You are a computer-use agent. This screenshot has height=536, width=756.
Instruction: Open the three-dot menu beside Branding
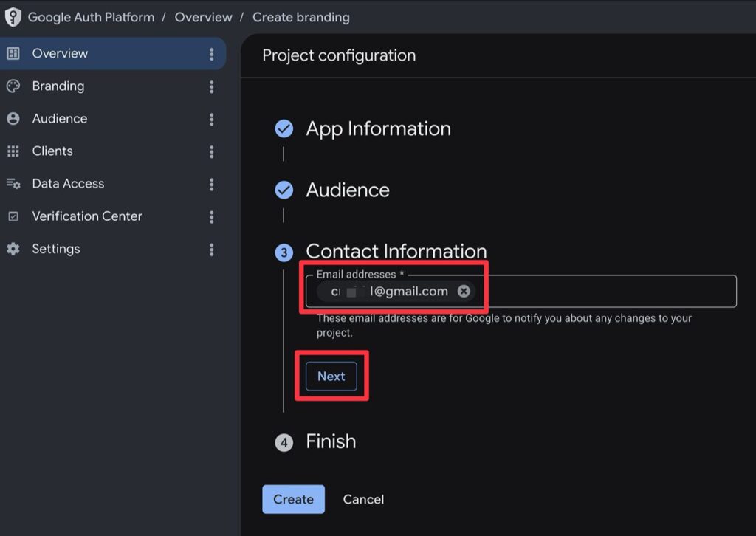[x=211, y=87]
